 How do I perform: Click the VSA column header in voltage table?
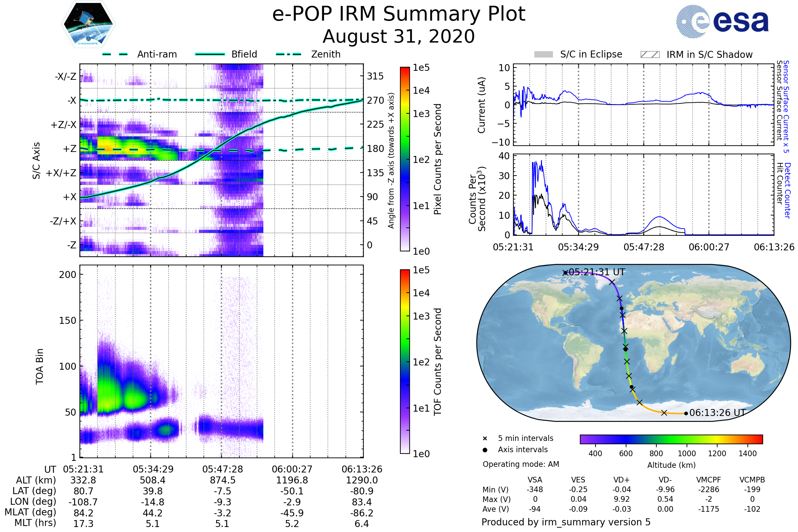click(x=535, y=480)
